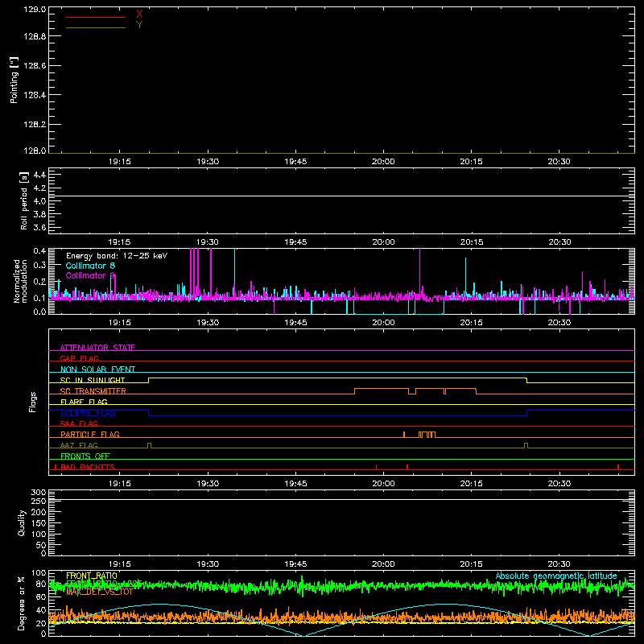Select the 4.4 Roll period tick

click(39, 175)
